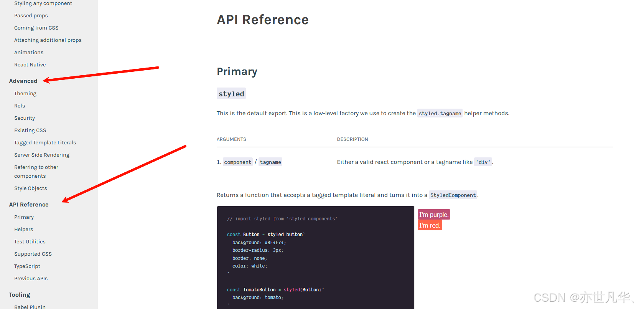644x309 pixels.
Task: Click the 'const TomatoButton' code line
Action: click(275, 290)
